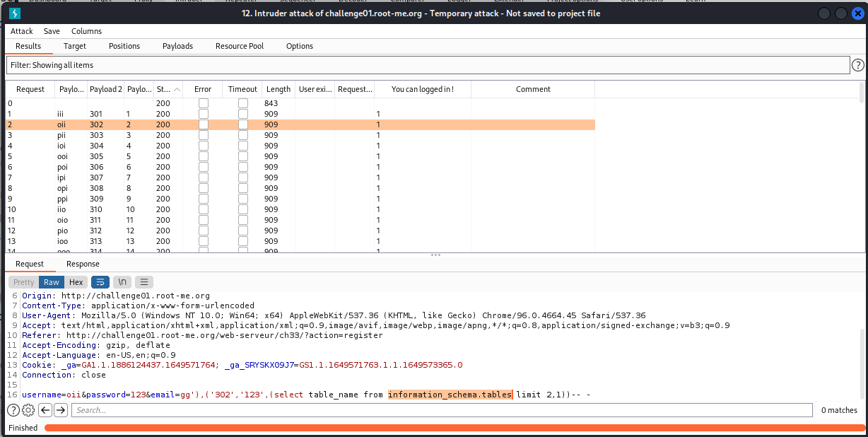Focus the Search field below the request

(442, 410)
